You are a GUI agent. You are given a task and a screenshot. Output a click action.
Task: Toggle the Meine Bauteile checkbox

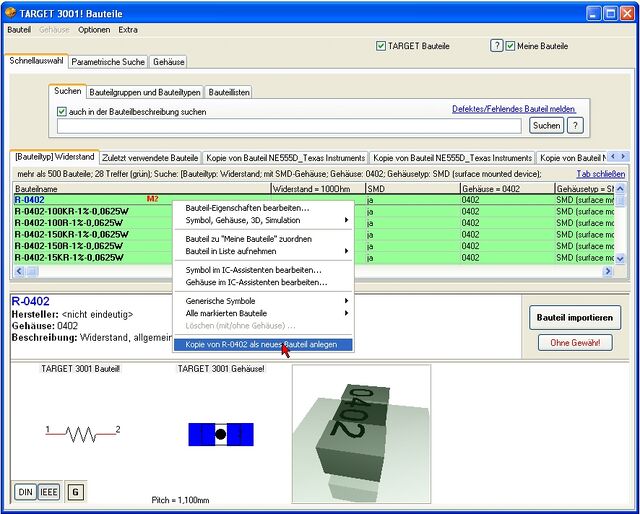coord(510,46)
